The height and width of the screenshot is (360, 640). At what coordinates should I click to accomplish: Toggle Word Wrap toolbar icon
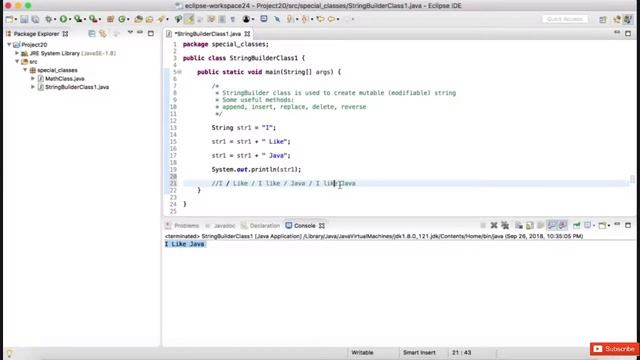211,19
